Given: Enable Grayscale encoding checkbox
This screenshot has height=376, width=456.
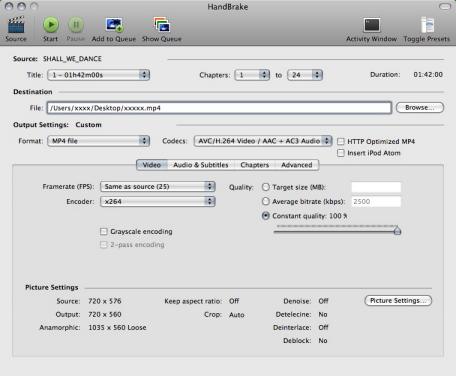Looking at the screenshot, I should (104, 231).
